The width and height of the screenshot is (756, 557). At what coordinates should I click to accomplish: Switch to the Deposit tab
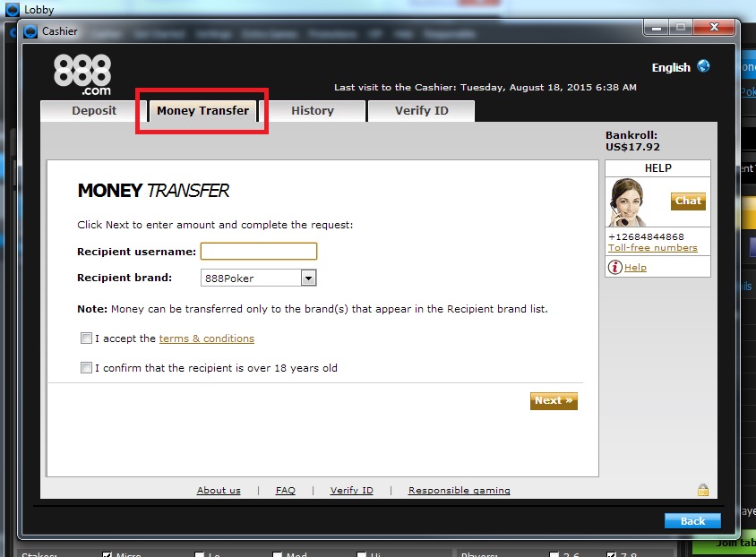pos(94,111)
